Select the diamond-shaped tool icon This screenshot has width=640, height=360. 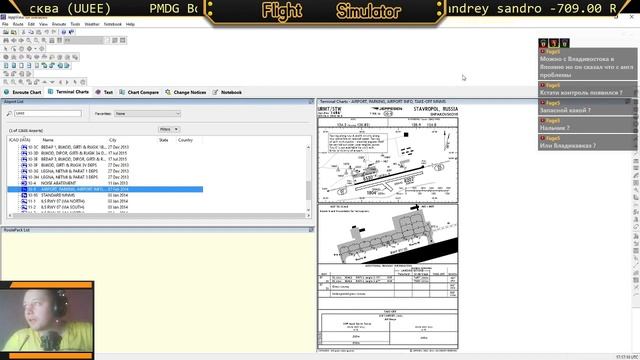29,49
